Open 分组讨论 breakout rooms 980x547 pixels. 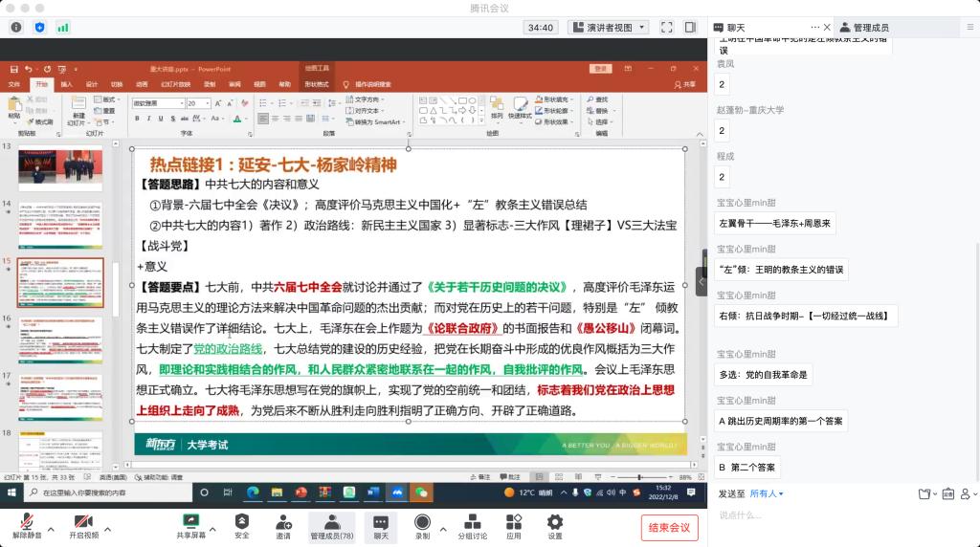(x=472, y=522)
